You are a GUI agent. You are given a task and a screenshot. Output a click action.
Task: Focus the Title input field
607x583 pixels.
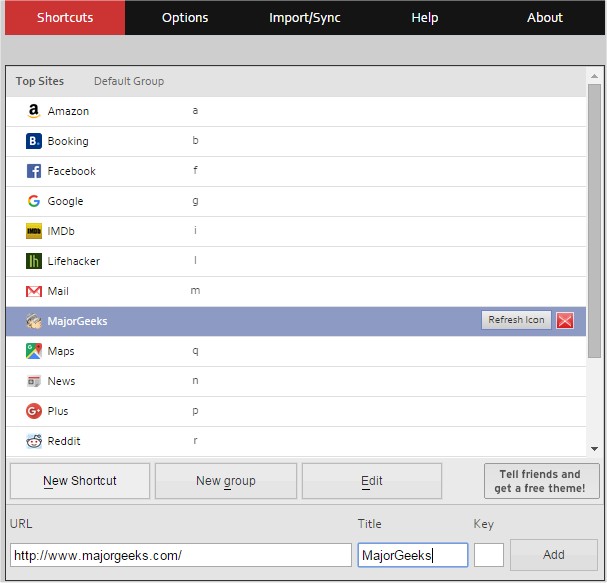413,555
